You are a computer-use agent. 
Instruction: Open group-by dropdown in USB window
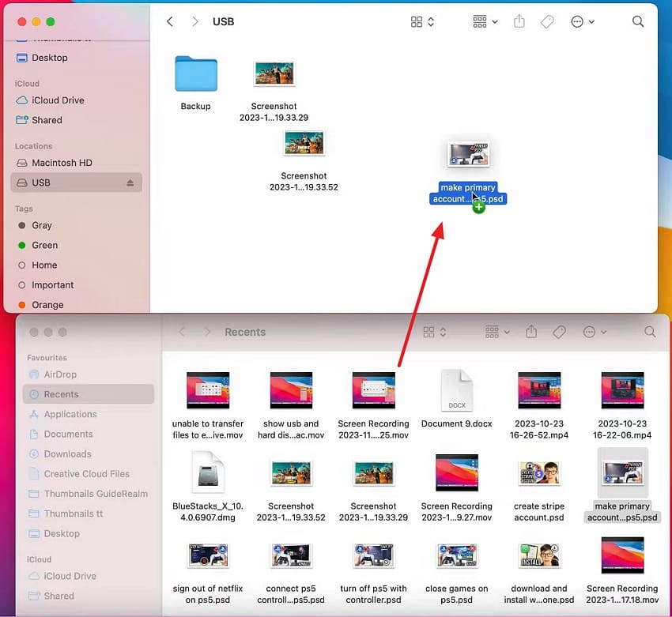485,21
